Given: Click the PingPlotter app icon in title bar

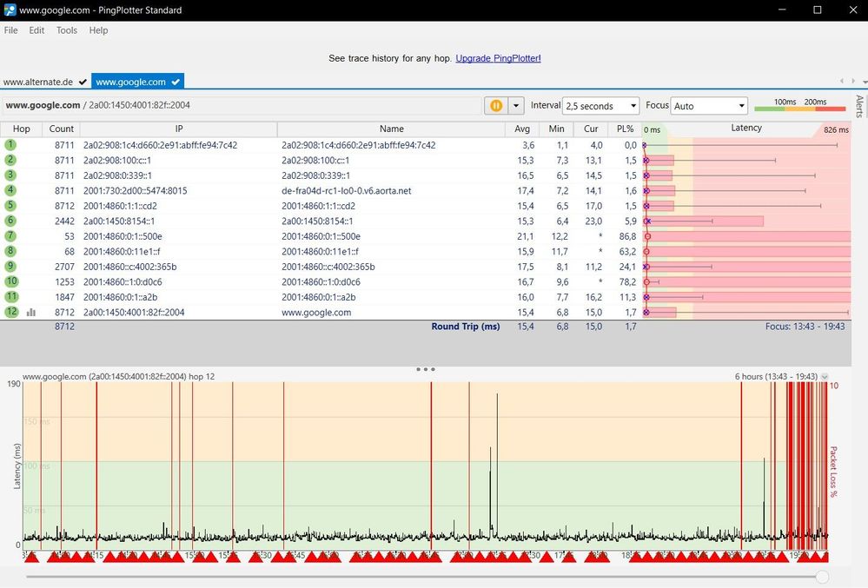Looking at the screenshot, I should click(10, 10).
